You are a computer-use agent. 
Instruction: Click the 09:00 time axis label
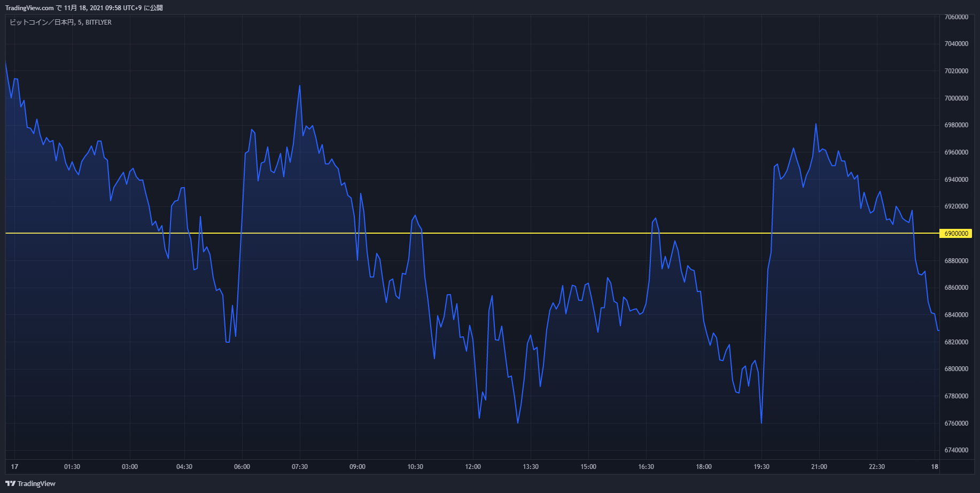(357, 467)
